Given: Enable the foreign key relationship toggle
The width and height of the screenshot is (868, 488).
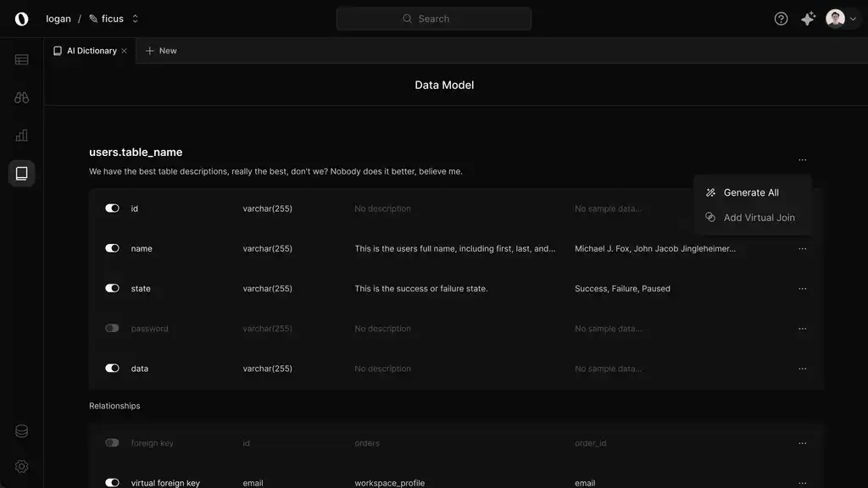Looking at the screenshot, I should 112,442.
